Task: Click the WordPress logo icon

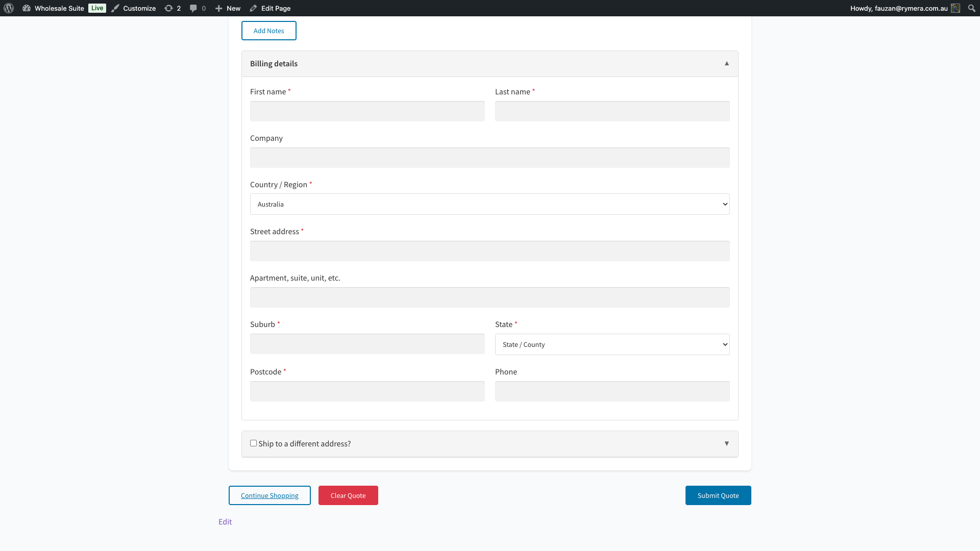Action: click(9, 8)
